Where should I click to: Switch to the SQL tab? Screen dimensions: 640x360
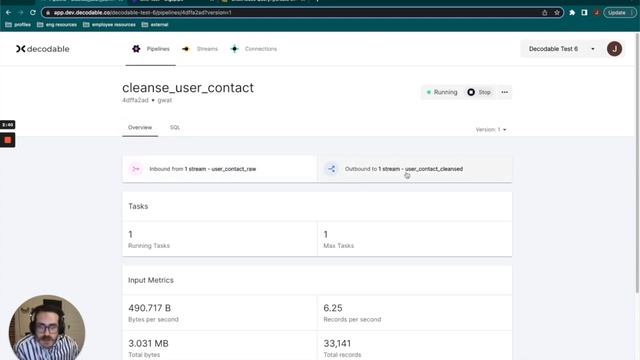coord(175,128)
